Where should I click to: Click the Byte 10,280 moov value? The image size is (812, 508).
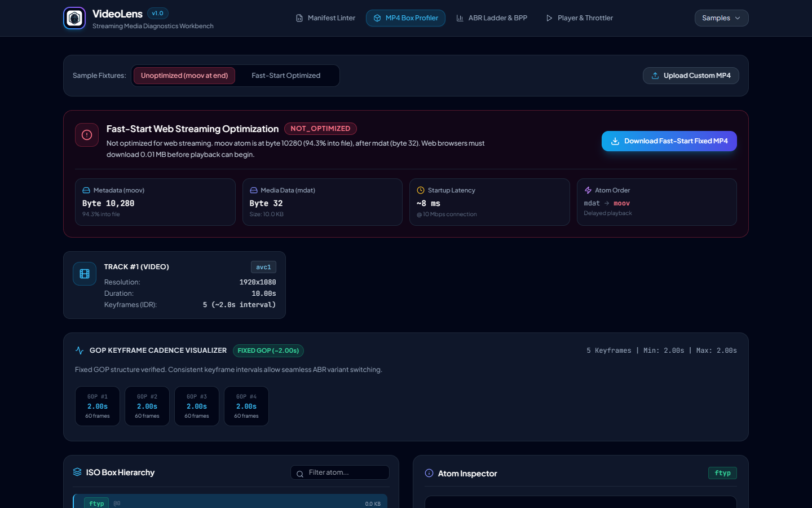[108, 203]
